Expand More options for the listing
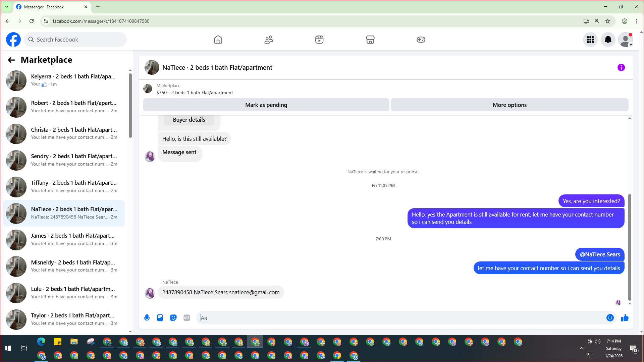Image resolution: width=644 pixels, height=362 pixels. pyautogui.click(x=509, y=105)
